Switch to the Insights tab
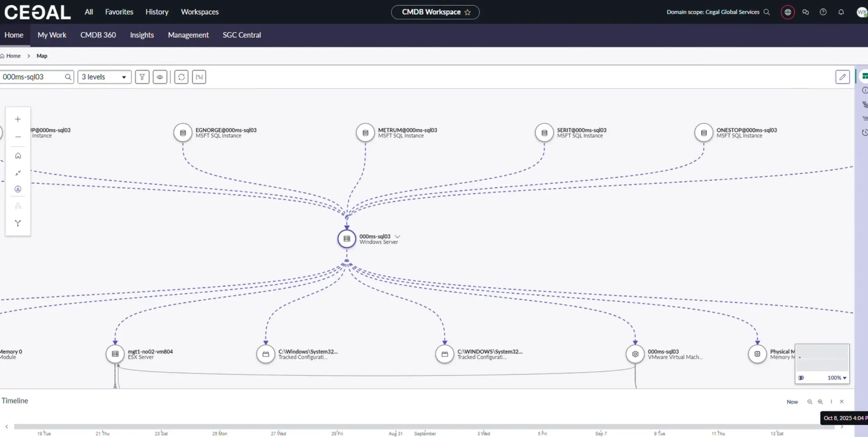 [x=142, y=35]
